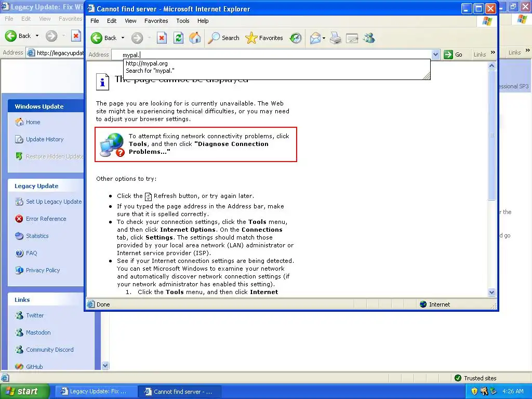Open the Update History link
Viewport: 532px width, 399px height.
45,139
